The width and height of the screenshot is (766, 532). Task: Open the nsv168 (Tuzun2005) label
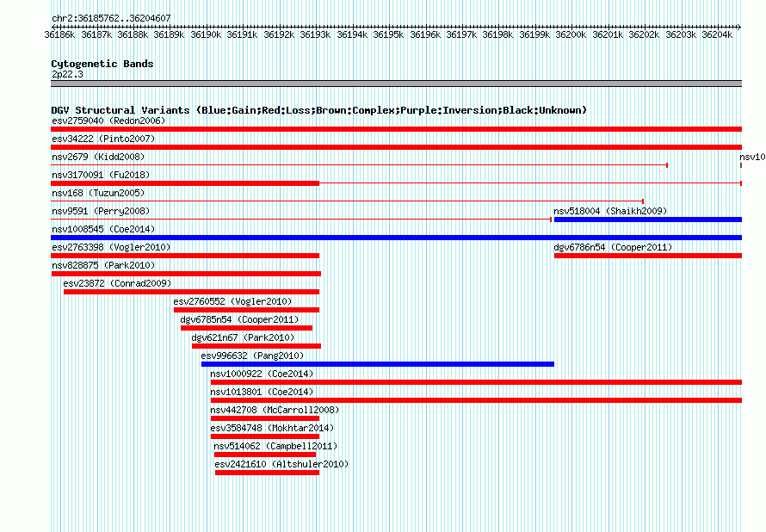(98, 193)
